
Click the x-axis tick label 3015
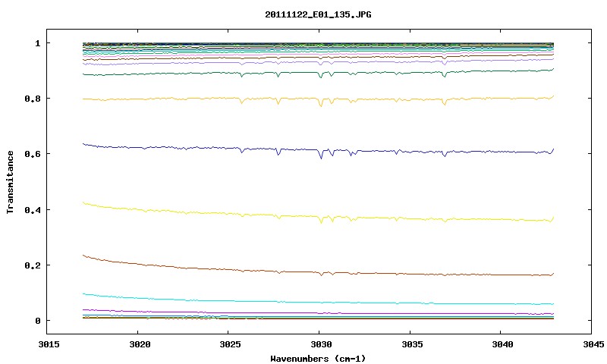49,344
